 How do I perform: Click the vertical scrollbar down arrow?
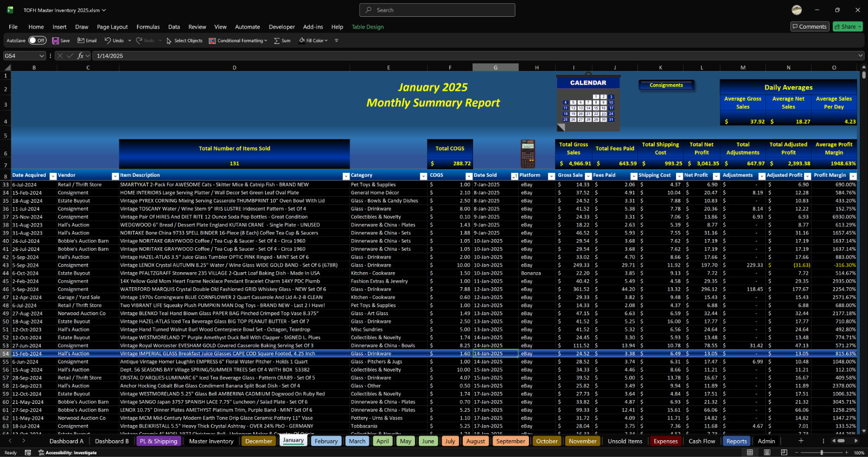[863, 432]
